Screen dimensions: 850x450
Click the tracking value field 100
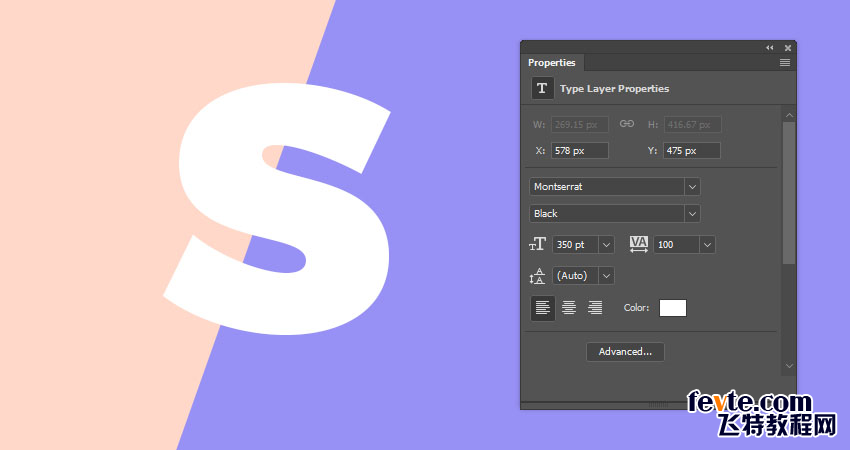(x=677, y=245)
